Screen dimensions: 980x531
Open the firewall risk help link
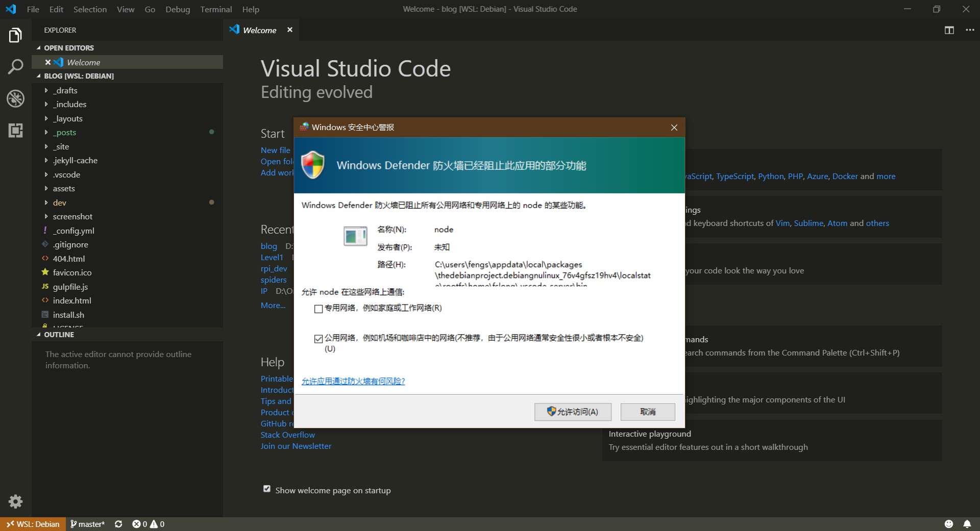pos(353,381)
